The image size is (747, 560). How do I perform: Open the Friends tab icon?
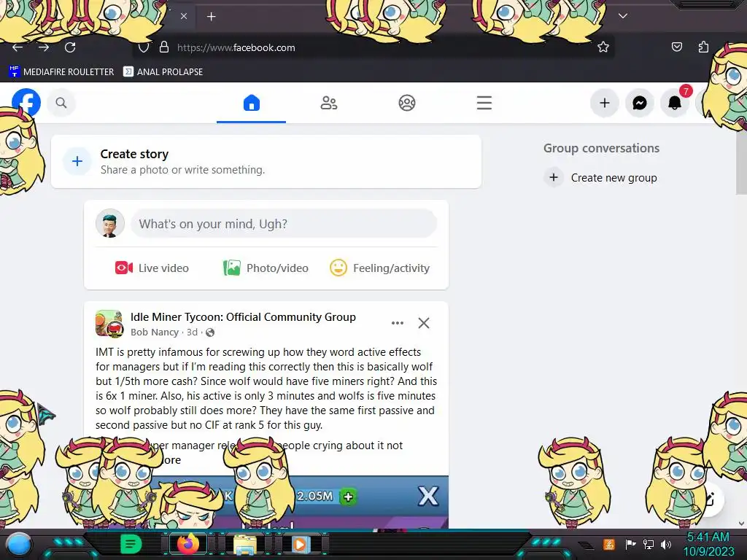tap(329, 103)
